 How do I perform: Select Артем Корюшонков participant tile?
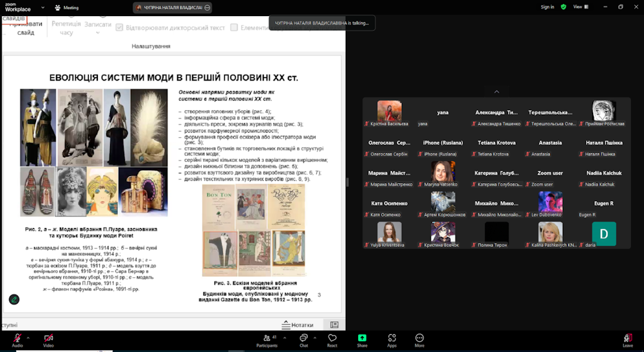443,204
